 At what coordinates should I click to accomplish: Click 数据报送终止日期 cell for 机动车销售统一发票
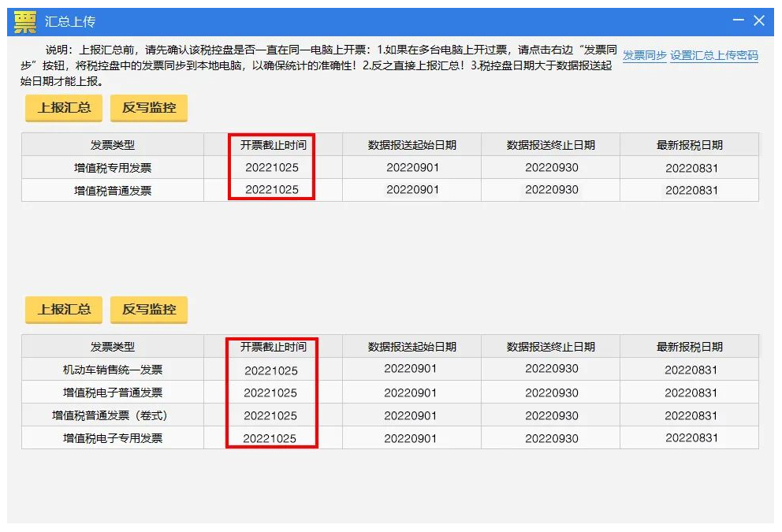[x=551, y=369]
